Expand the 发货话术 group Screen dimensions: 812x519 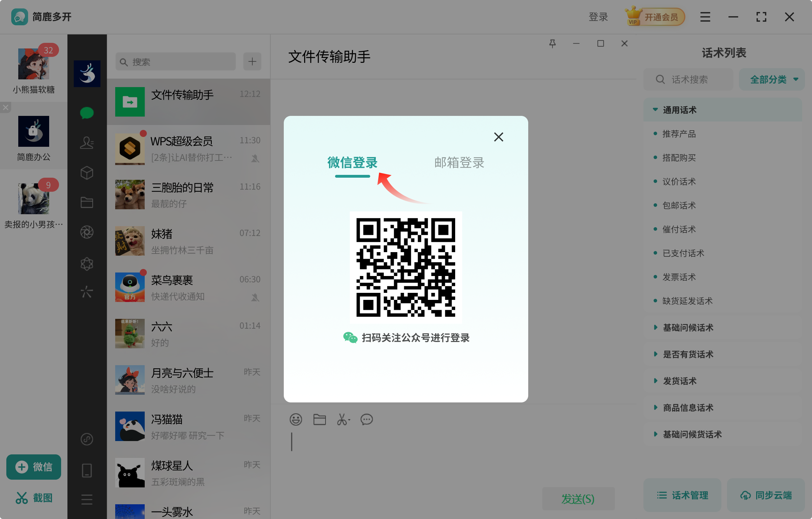point(680,381)
